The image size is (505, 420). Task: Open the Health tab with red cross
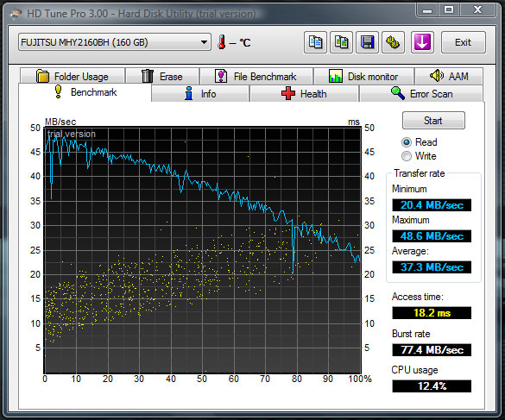click(x=304, y=94)
